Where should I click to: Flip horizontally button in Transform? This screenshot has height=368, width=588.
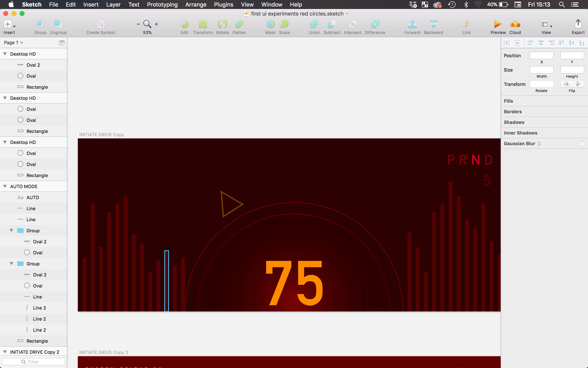click(x=566, y=84)
